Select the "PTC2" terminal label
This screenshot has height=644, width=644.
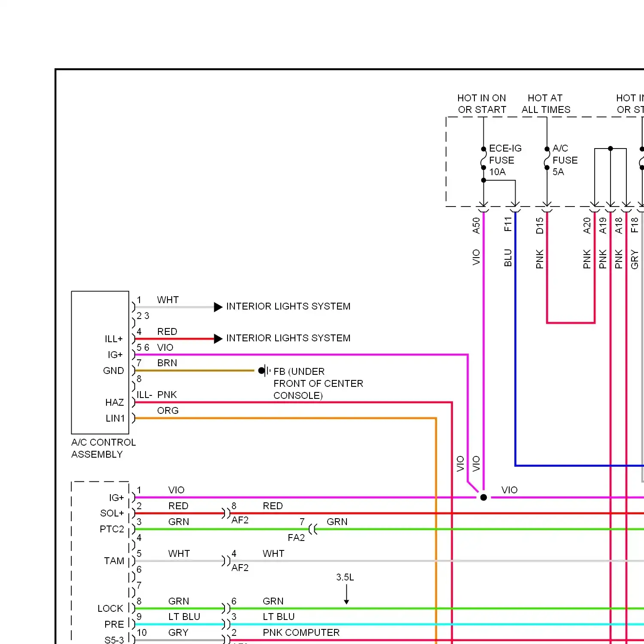click(112, 529)
